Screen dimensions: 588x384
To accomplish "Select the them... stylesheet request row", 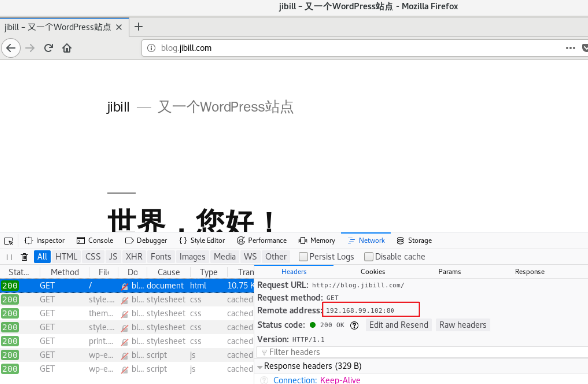I will click(x=127, y=314).
